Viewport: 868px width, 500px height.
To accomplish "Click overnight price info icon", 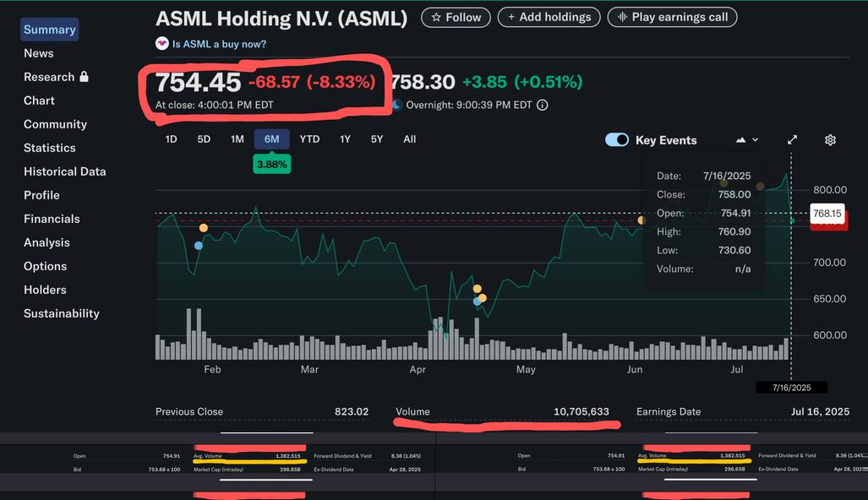I will pos(543,105).
